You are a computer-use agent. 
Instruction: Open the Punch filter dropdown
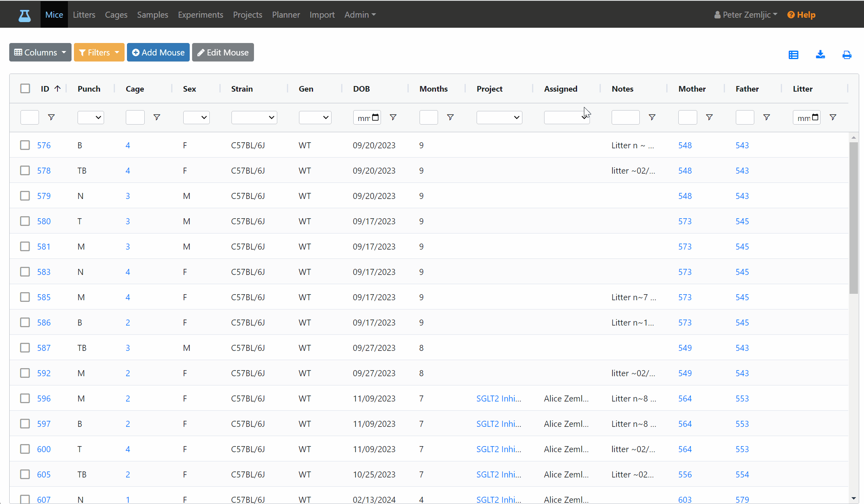[90, 117]
